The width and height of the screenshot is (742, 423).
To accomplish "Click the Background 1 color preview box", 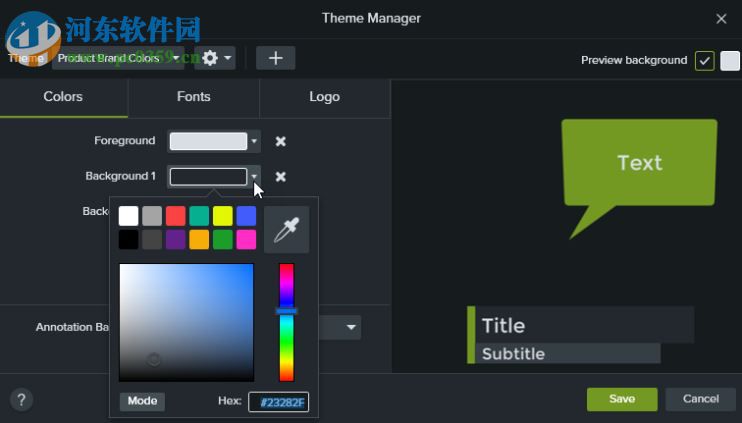I will pyautogui.click(x=208, y=176).
